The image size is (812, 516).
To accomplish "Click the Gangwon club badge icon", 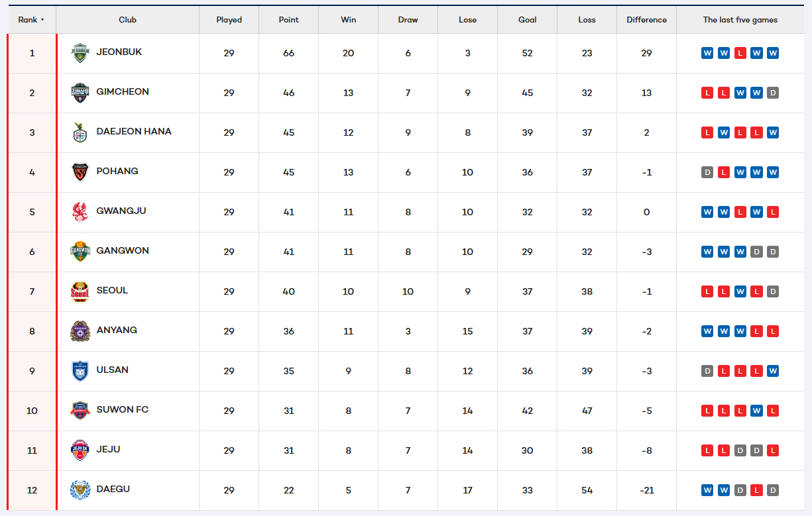I will coord(80,252).
